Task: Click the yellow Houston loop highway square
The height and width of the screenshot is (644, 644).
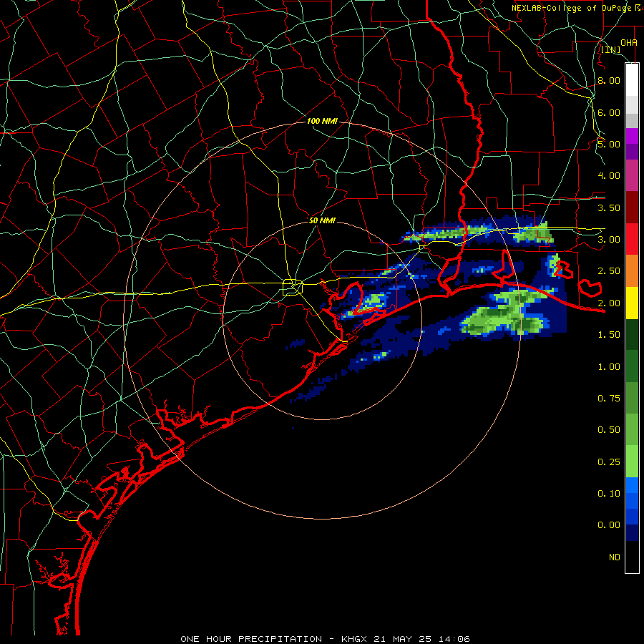Action: point(293,287)
